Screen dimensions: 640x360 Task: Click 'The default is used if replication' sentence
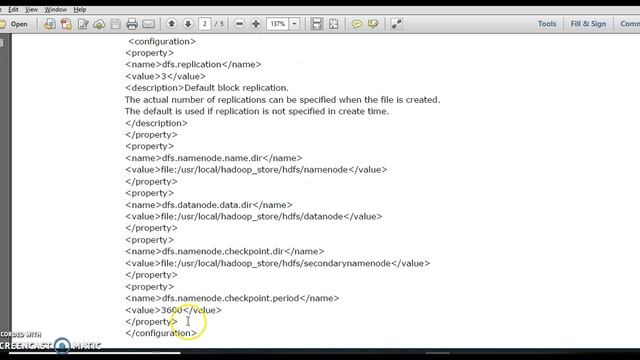pos(257,111)
